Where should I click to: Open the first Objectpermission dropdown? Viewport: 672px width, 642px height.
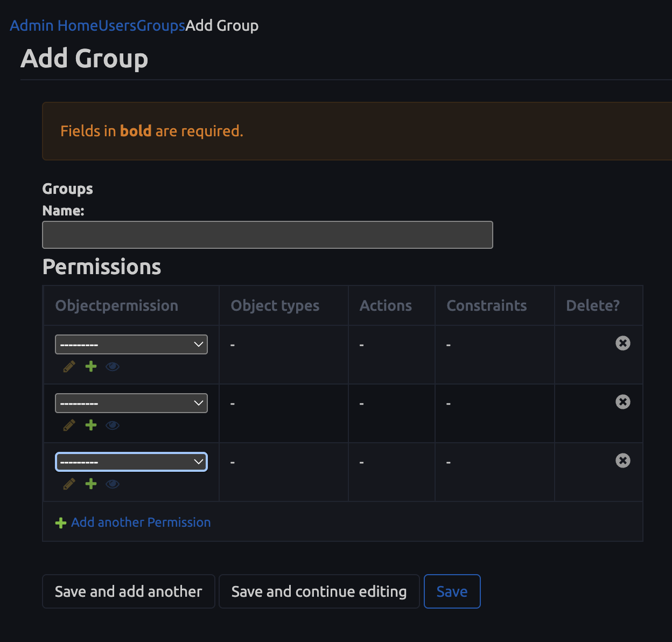click(x=131, y=344)
